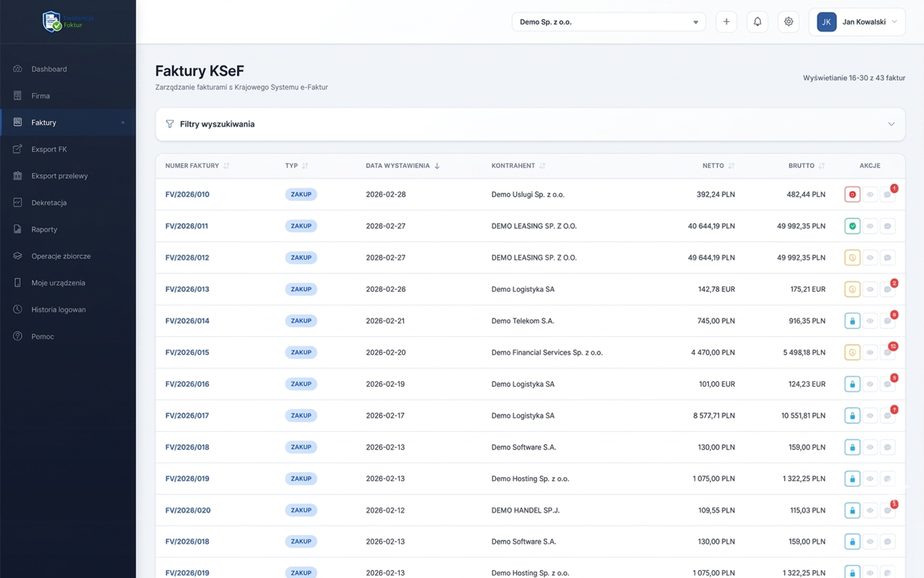924x578 pixels.
Task: Click the green checkmark status on FV/2026/011
Action: click(852, 226)
